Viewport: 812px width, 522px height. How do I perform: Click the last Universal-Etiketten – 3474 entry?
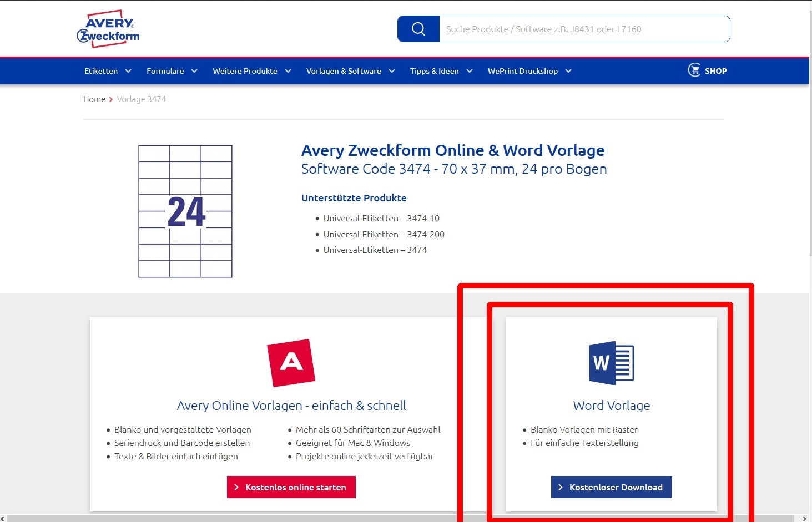click(375, 250)
